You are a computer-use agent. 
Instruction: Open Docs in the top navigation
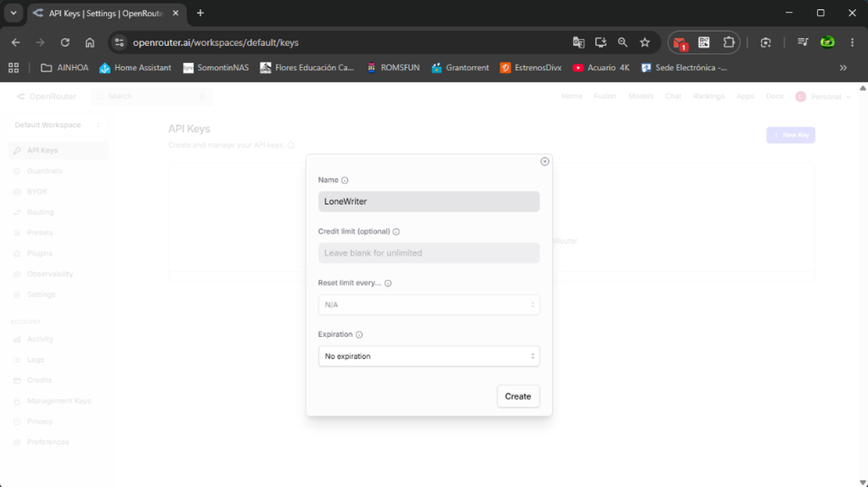775,96
